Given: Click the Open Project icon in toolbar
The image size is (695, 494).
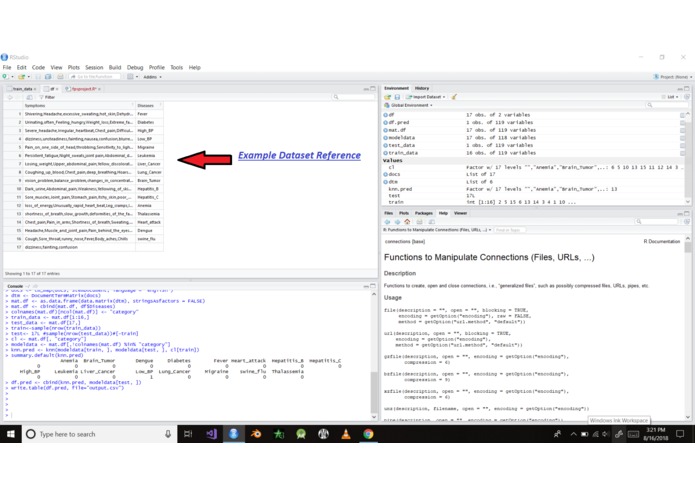Looking at the screenshot, I should (21, 77).
